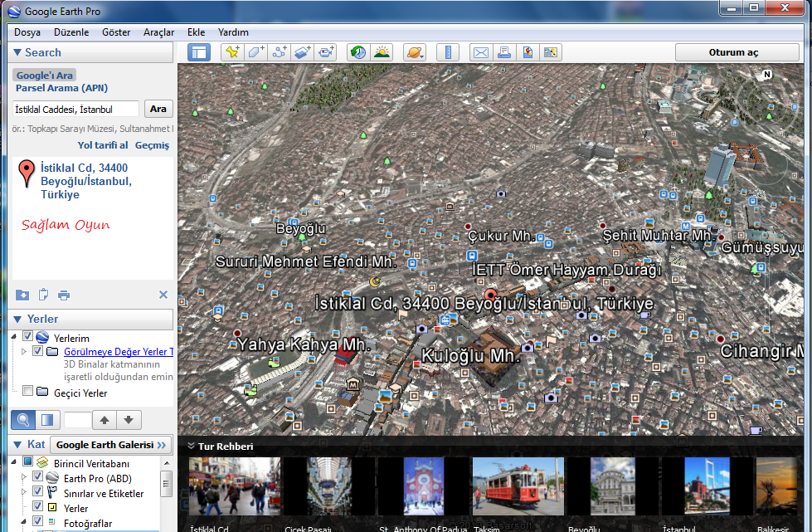Expand the Görülmeye Değer Yerler folder

coord(23,351)
